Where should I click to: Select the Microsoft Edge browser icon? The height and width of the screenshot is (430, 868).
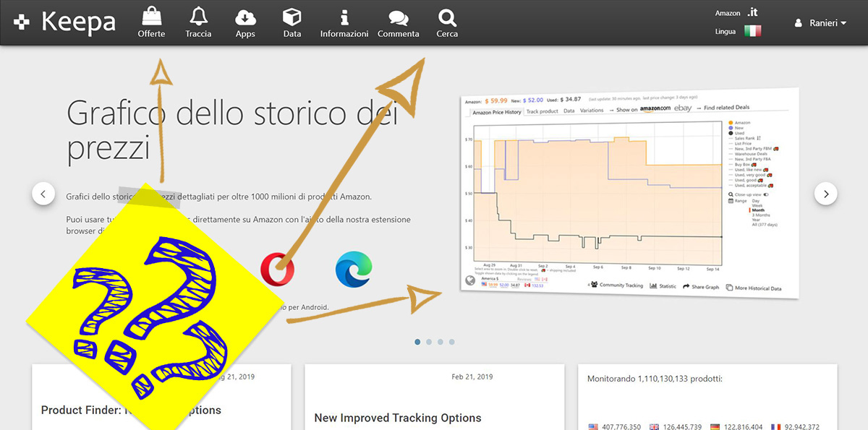[x=354, y=268]
